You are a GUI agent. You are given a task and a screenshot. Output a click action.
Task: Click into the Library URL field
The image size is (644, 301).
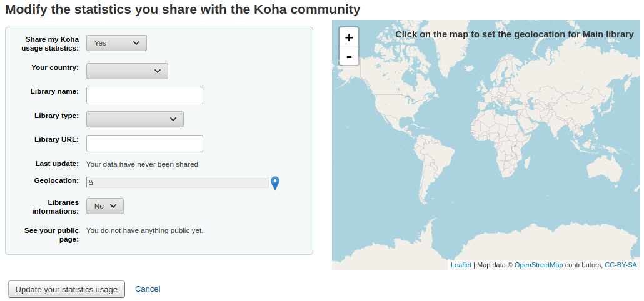(144, 144)
